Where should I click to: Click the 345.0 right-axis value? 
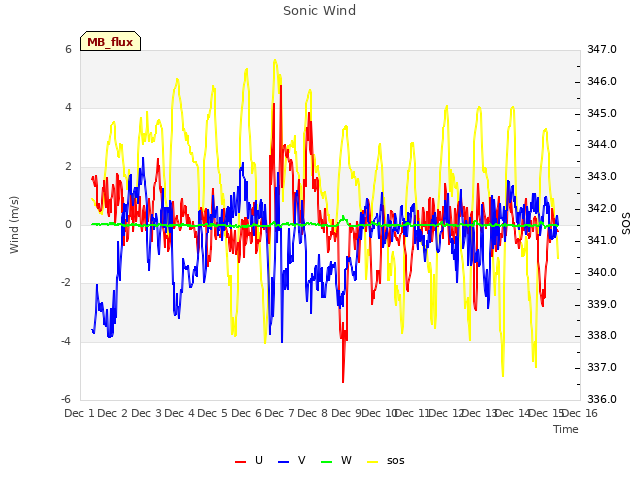point(602,113)
